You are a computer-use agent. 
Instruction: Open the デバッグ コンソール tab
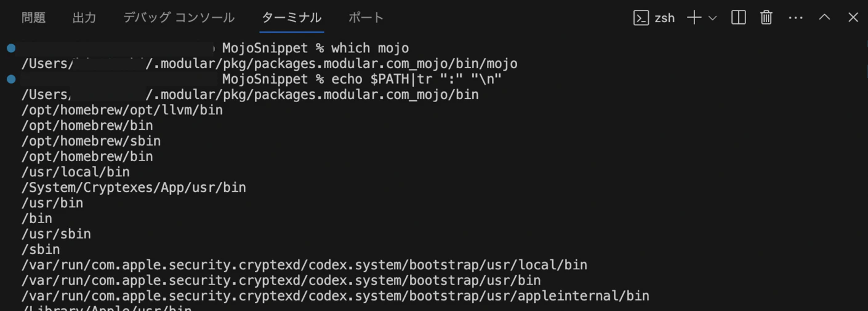(179, 17)
